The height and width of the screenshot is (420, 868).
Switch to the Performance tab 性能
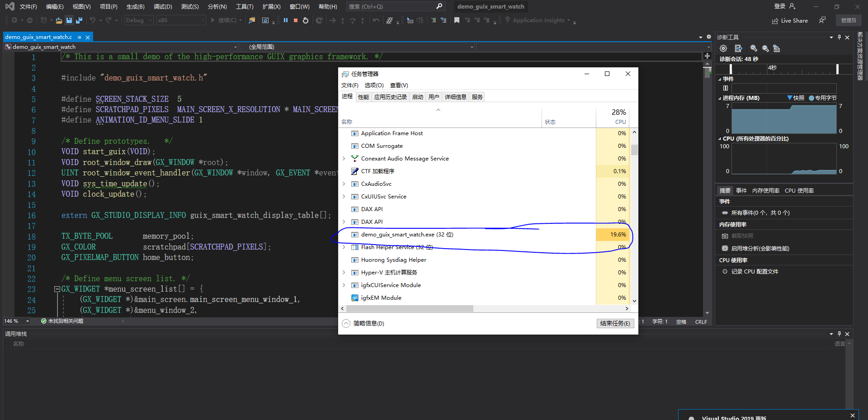pos(363,97)
